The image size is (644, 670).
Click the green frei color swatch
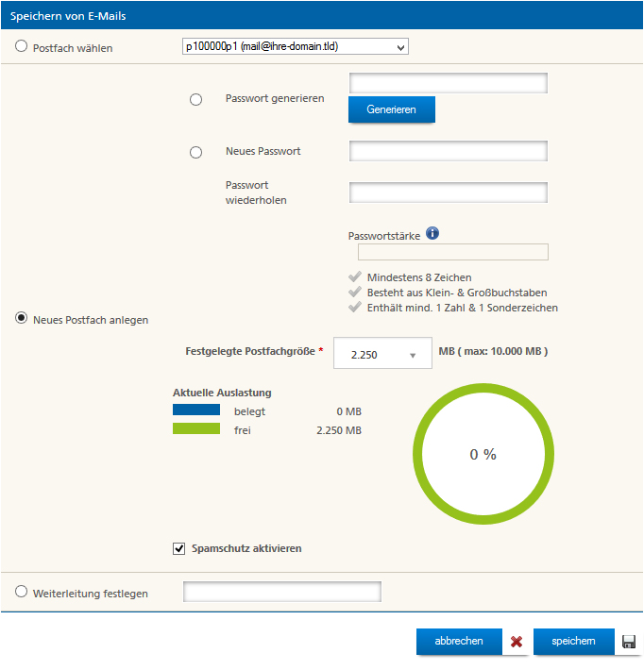pyautogui.click(x=196, y=428)
